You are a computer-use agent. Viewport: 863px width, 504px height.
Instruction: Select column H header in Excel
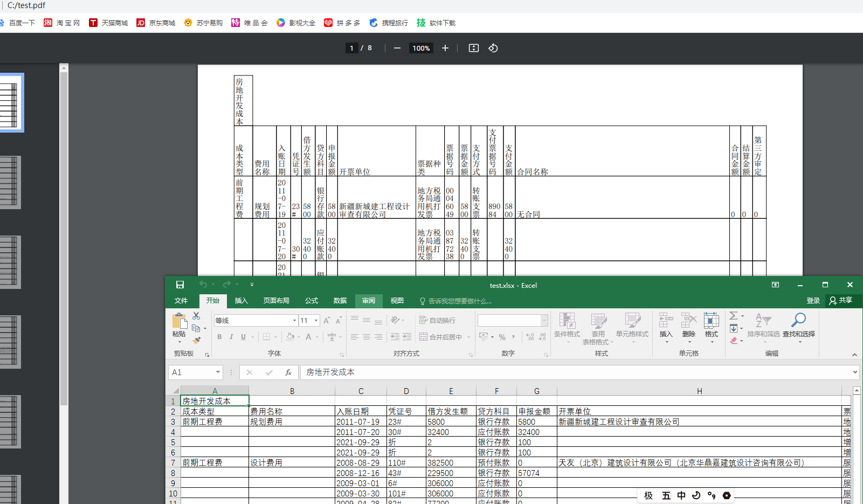(699, 391)
